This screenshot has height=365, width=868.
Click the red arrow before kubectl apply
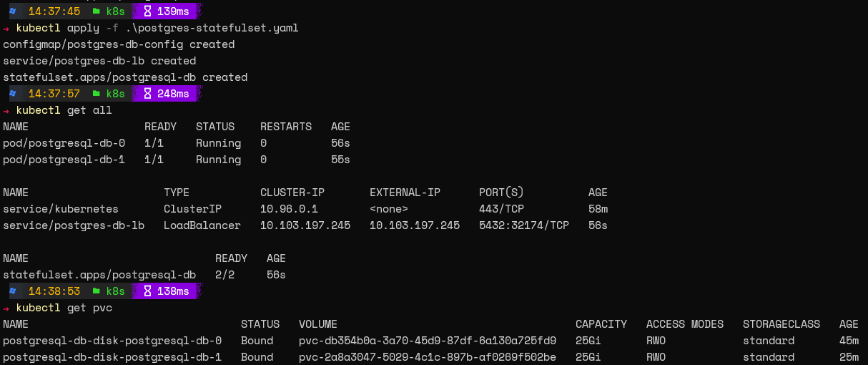[6, 29]
